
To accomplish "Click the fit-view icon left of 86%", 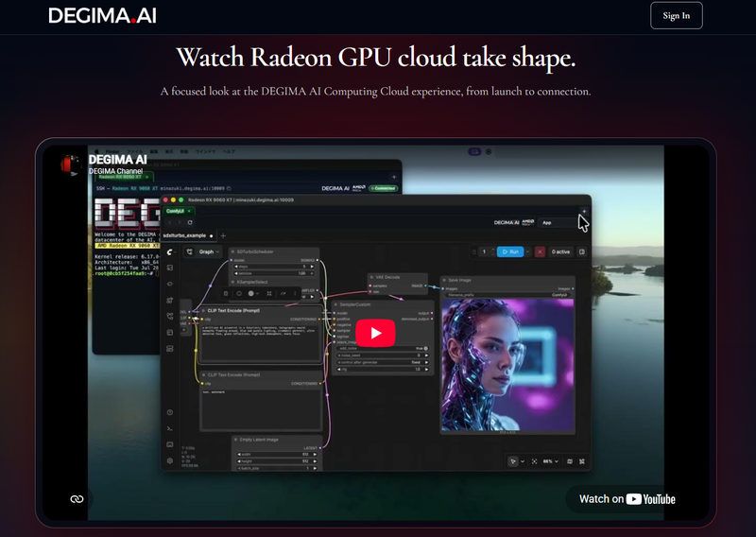I will [x=534, y=461].
